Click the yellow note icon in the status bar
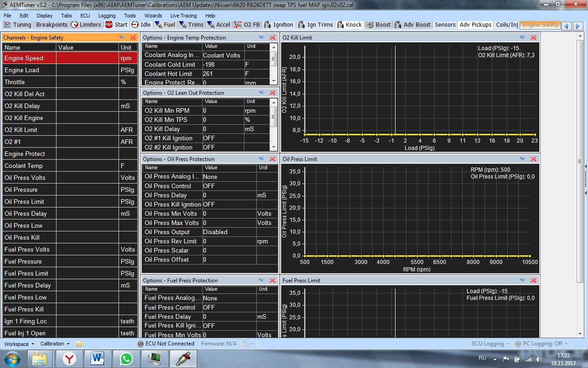 coord(79,344)
